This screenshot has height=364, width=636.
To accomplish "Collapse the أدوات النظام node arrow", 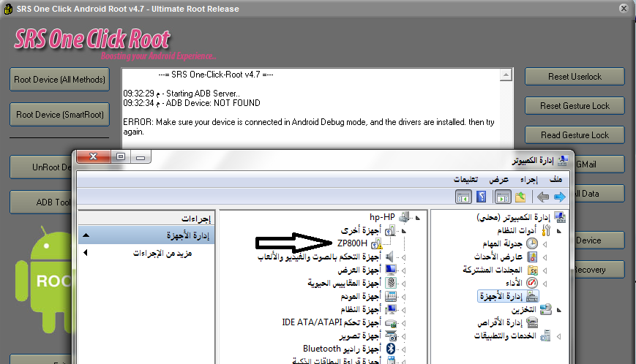I will [x=559, y=231].
